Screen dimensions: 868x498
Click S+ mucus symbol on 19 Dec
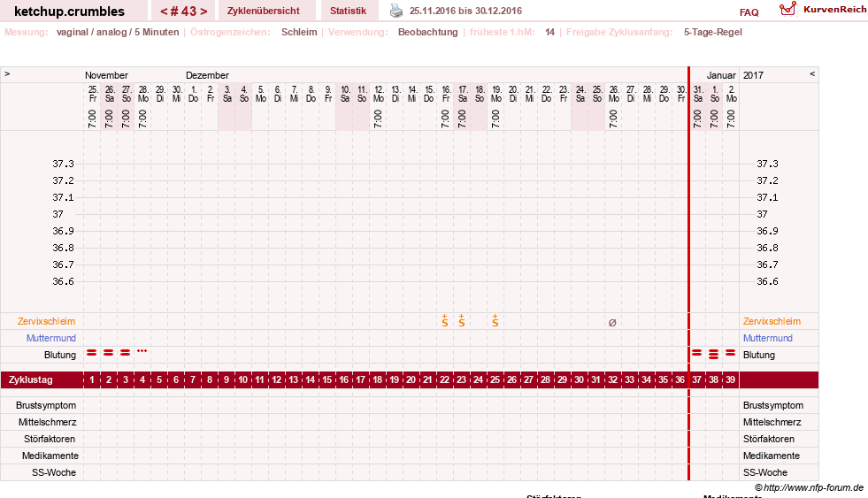[495, 320]
